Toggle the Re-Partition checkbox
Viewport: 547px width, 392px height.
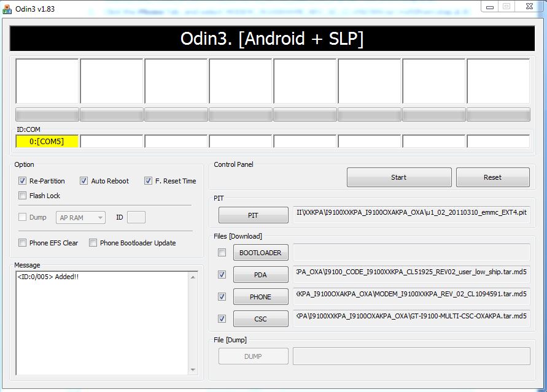[22, 181]
